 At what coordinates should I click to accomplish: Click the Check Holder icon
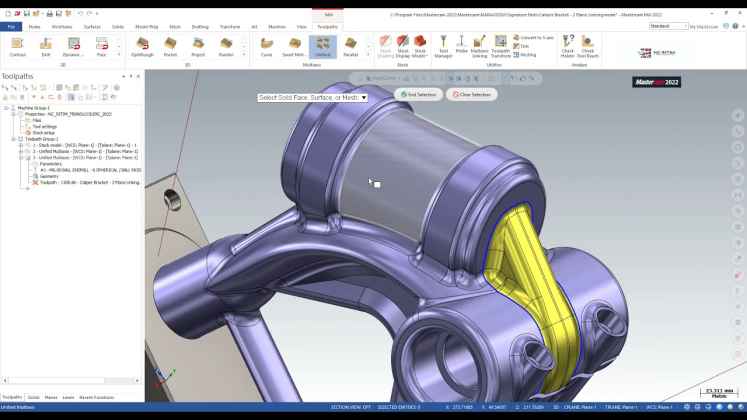567,46
